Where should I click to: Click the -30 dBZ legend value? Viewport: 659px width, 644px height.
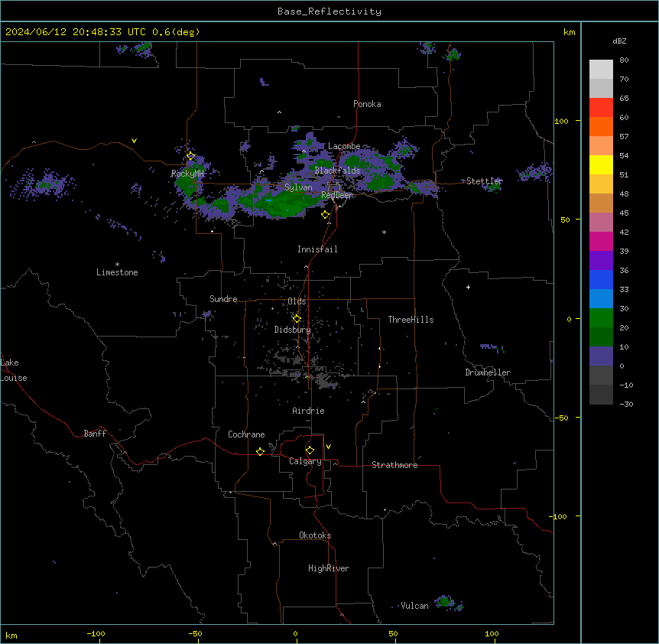[626, 405]
